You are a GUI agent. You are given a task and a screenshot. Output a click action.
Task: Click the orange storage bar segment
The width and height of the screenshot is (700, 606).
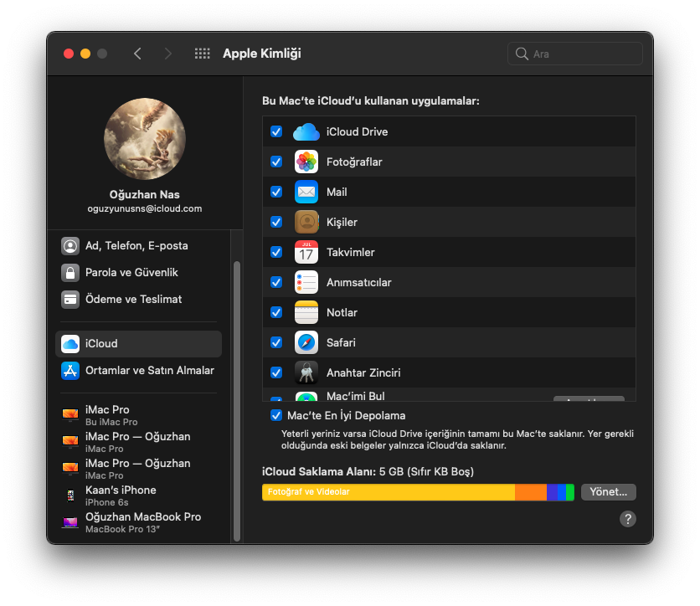pyautogui.click(x=531, y=492)
